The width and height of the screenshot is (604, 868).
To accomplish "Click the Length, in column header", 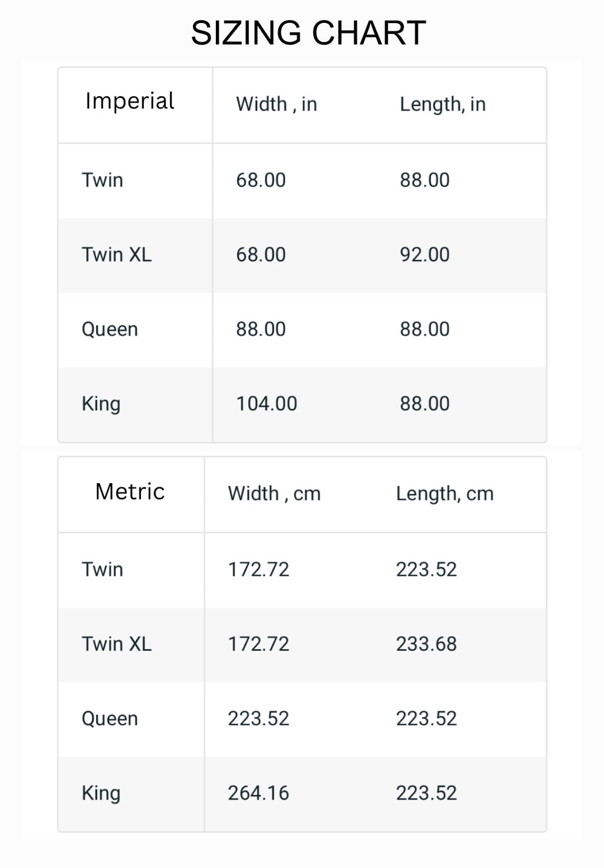I will pos(443,104).
